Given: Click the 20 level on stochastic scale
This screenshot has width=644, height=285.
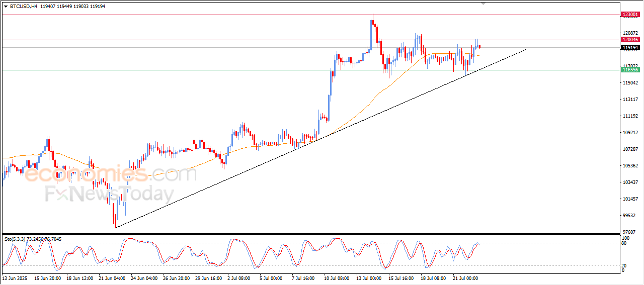Looking at the screenshot, I should pyautogui.click(x=625, y=265).
